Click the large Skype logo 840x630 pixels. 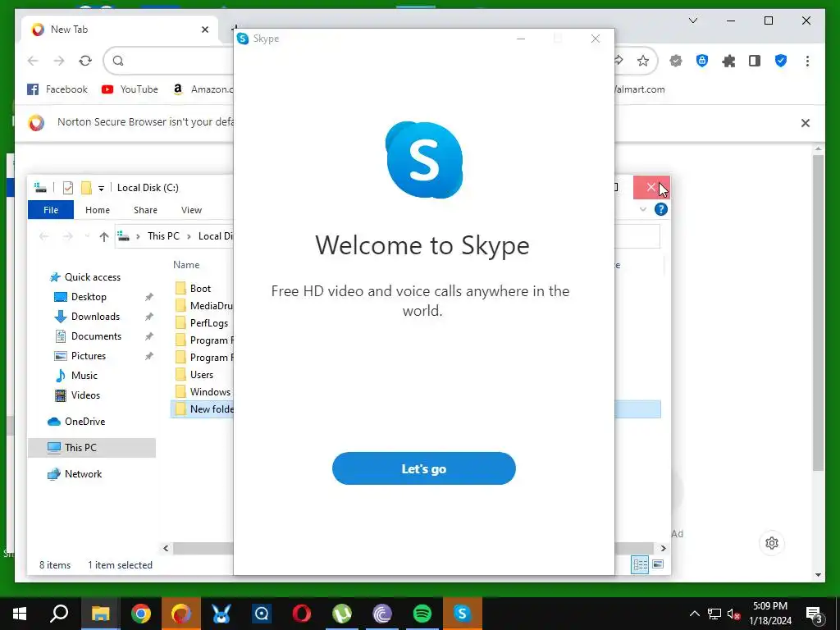point(424,160)
